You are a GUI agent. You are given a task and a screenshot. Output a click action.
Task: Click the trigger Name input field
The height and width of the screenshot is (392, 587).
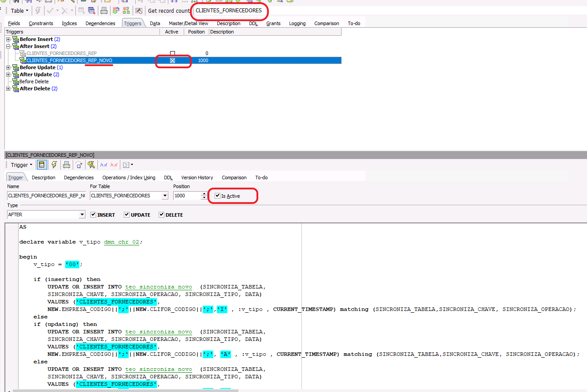pos(47,196)
